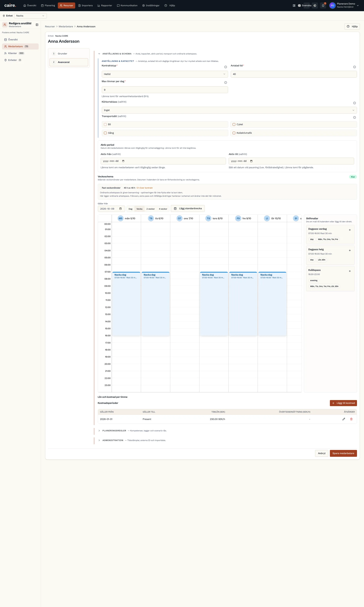Open calendar picker for Gäller från date
364x607 pixels.
(x=120, y=209)
